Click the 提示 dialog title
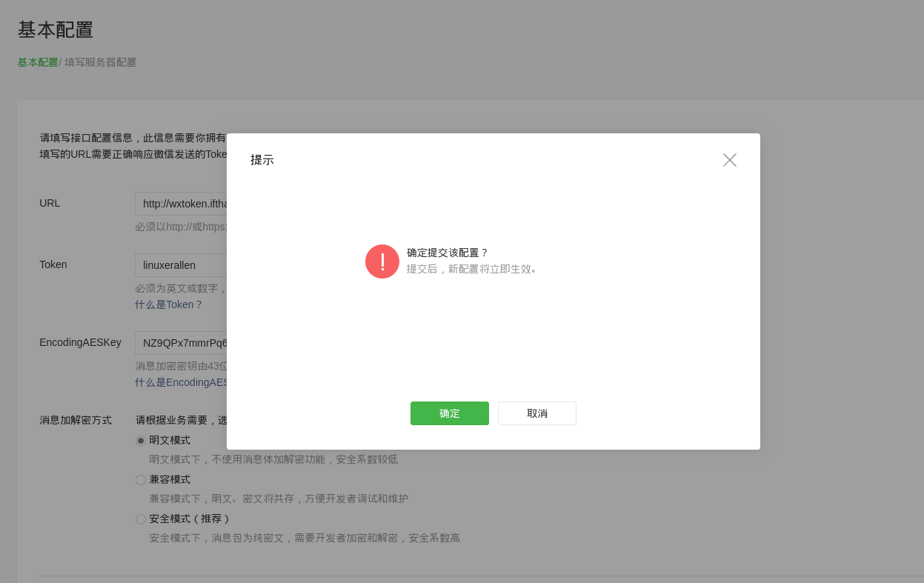 [x=262, y=160]
